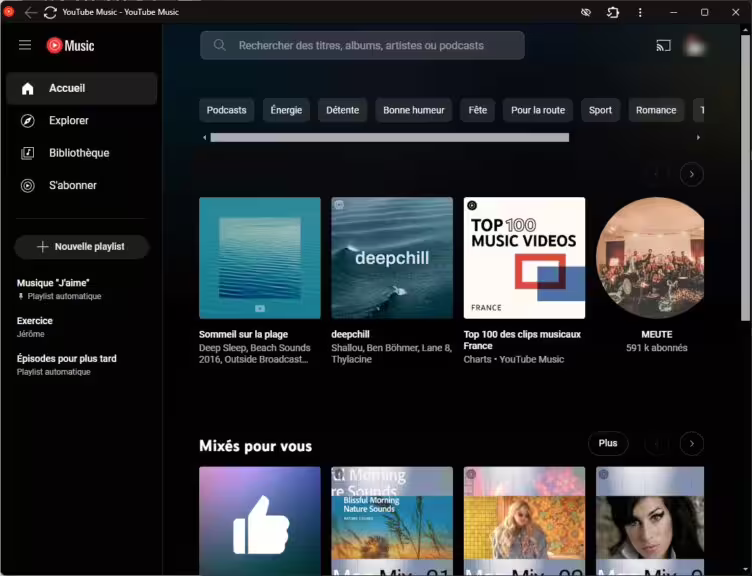Click the MEUTE artist name
Screen dimensions: 752x576
[x=657, y=334]
